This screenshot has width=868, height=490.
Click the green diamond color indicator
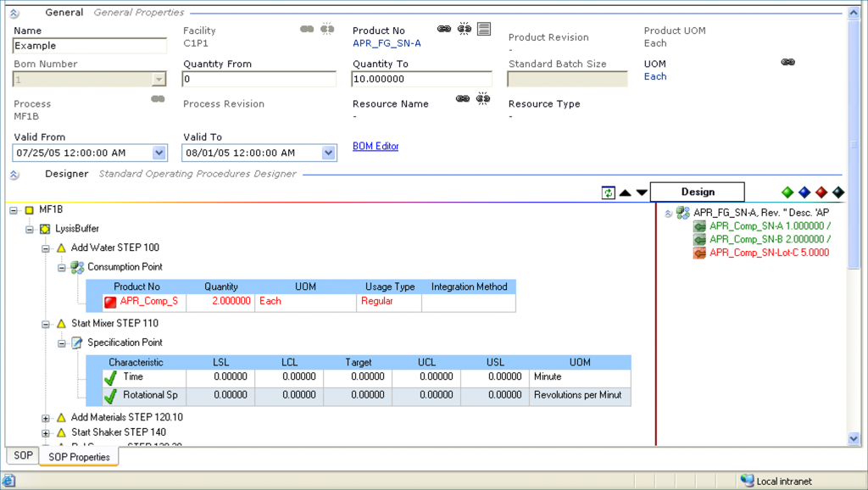[x=787, y=192]
